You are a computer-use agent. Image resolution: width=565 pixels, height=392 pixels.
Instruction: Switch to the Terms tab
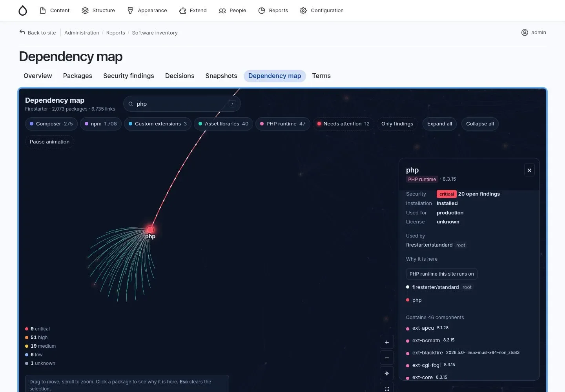[x=321, y=76]
